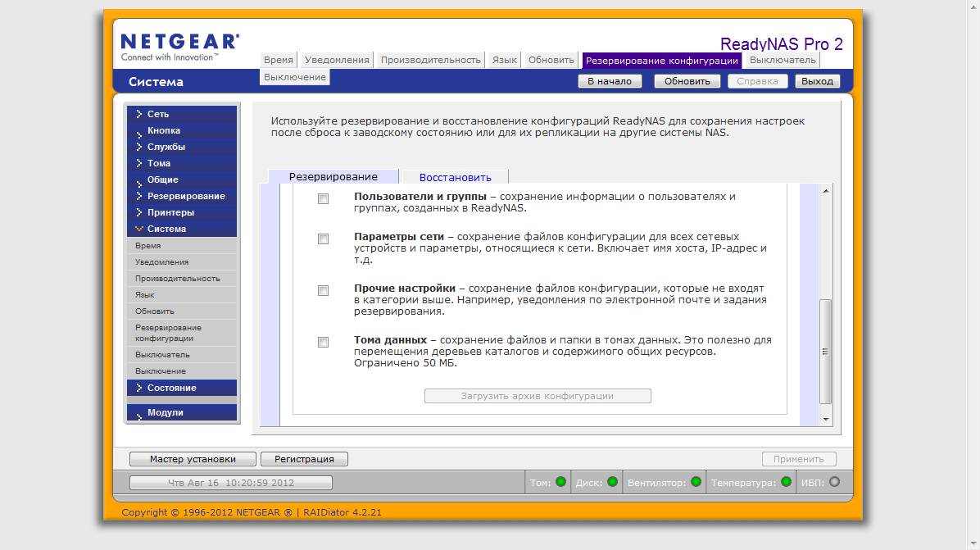The image size is (980, 550).
Task: Select Выключатель in the sidebar submenu
Action: (182, 354)
